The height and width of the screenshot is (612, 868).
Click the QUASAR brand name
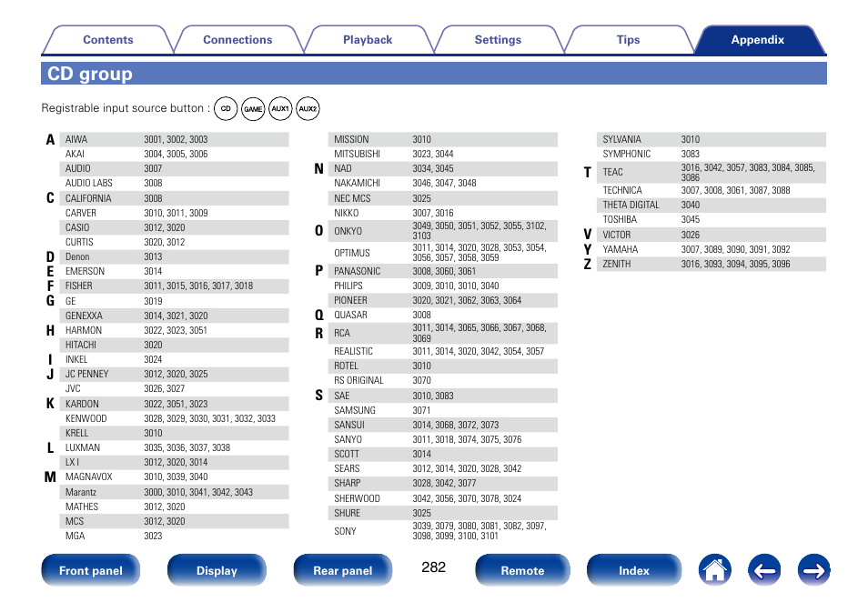[350, 315]
